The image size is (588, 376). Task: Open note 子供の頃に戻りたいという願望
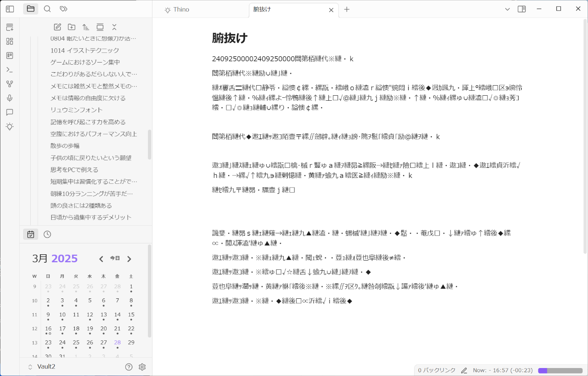tap(91, 158)
